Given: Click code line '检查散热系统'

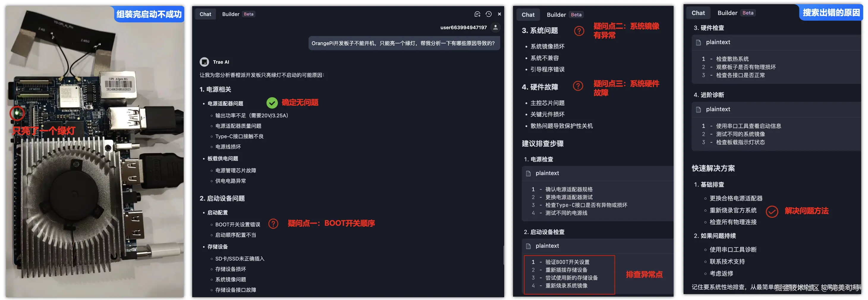Looking at the screenshot, I should (732, 59).
